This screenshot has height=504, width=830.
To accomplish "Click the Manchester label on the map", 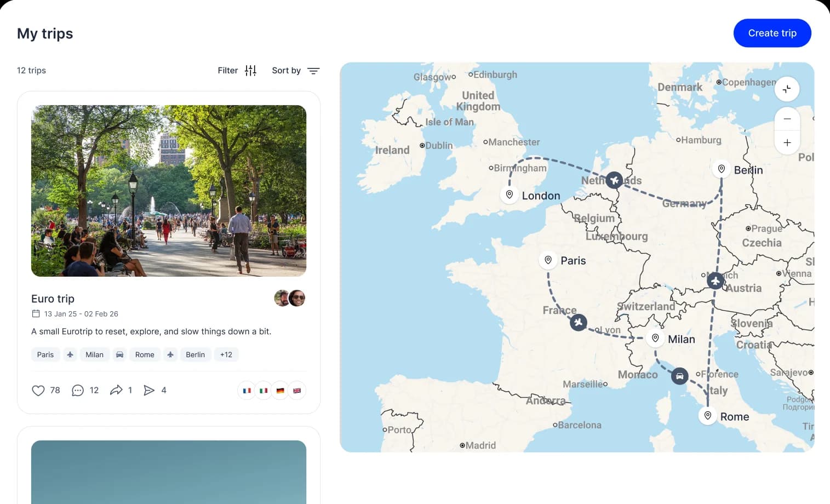I will pos(514,142).
